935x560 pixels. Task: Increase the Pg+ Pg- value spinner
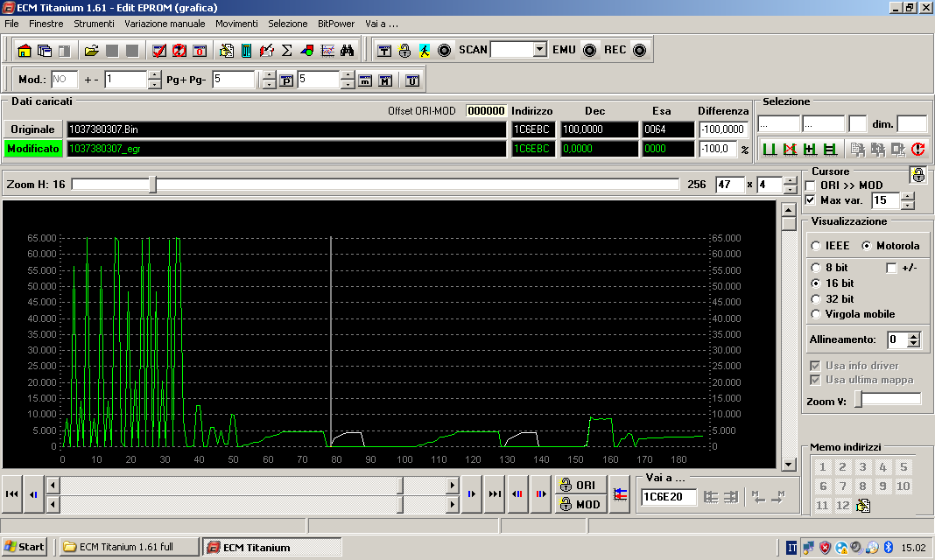[269, 75]
